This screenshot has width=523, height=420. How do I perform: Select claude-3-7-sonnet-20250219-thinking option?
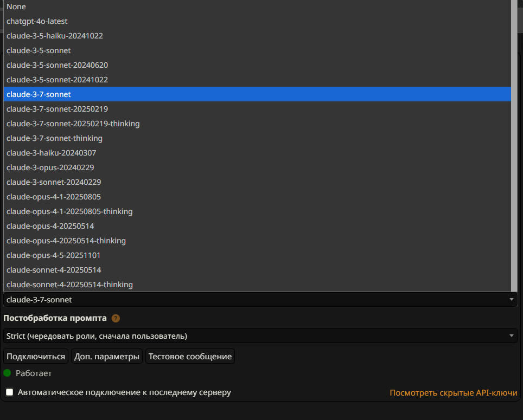click(x=73, y=124)
